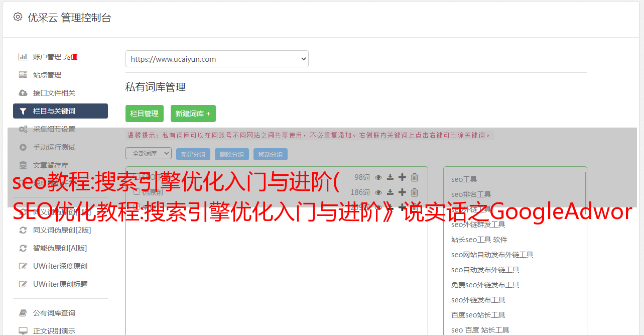Click the book icon for 公有词库查询

23,313
